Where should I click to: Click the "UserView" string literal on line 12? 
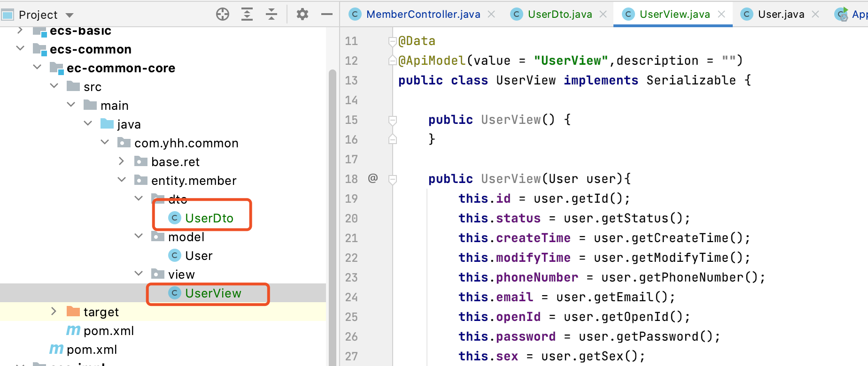click(x=571, y=61)
